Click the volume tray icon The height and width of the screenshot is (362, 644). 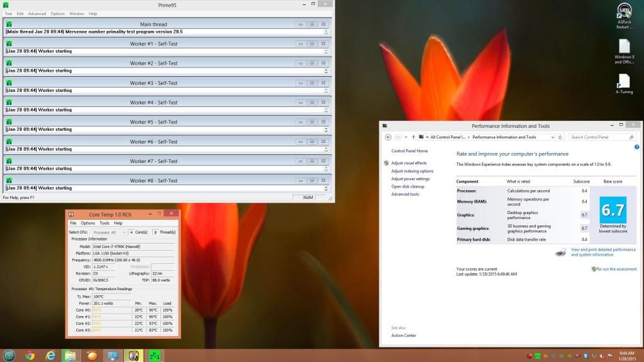tap(602, 356)
